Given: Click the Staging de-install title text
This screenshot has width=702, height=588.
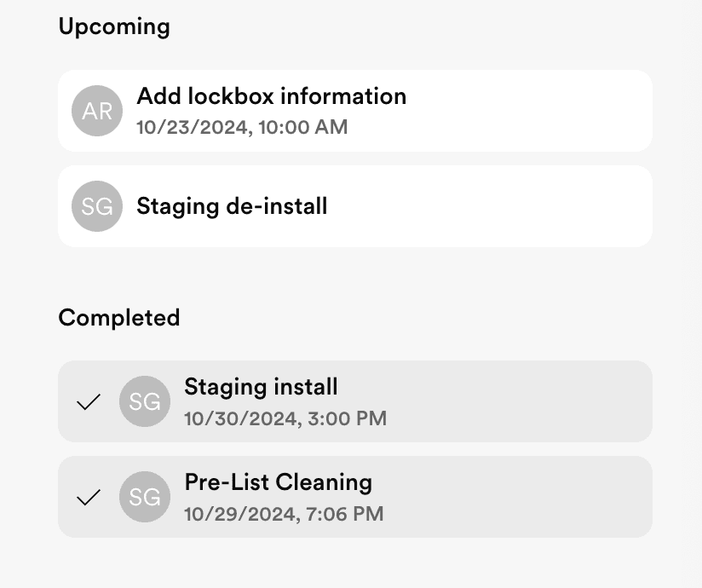Looking at the screenshot, I should coord(232,206).
